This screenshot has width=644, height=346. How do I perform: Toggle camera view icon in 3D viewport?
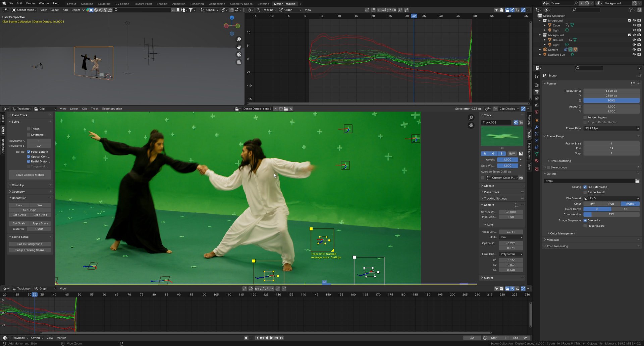239,54
